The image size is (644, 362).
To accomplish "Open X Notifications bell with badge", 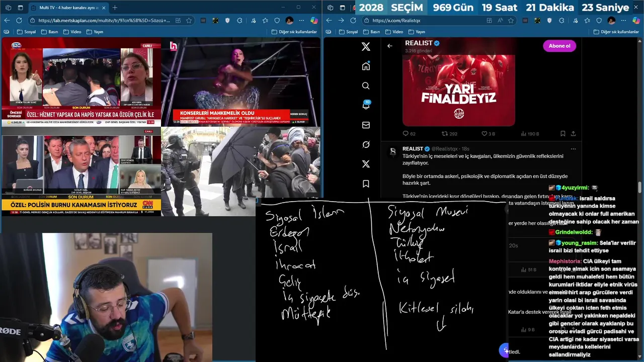I will tap(366, 105).
